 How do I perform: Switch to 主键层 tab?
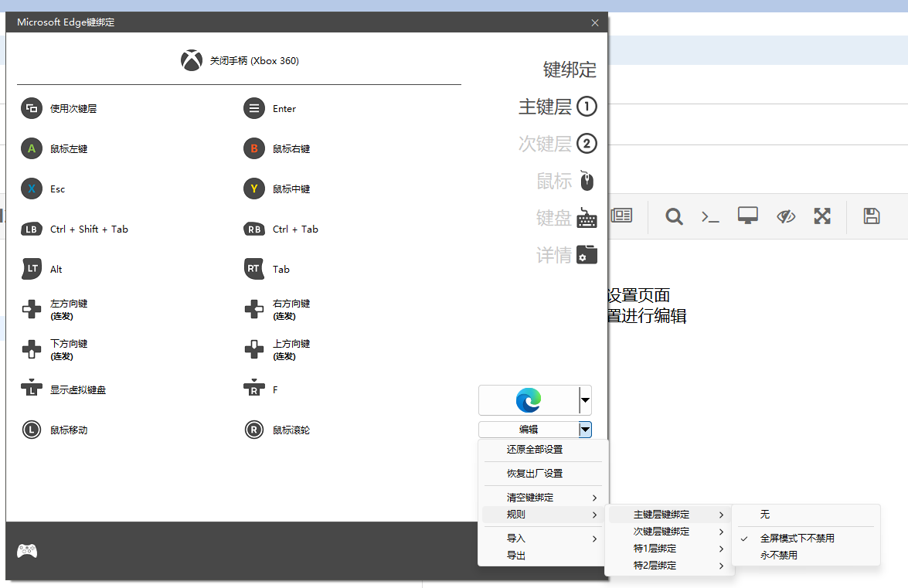click(558, 107)
